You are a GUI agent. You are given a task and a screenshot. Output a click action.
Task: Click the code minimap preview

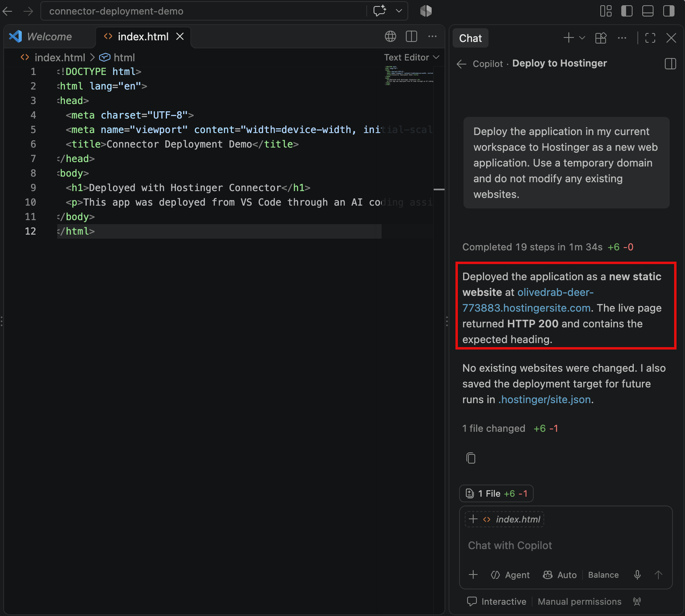pyautogui.click(x=409, y=75)
